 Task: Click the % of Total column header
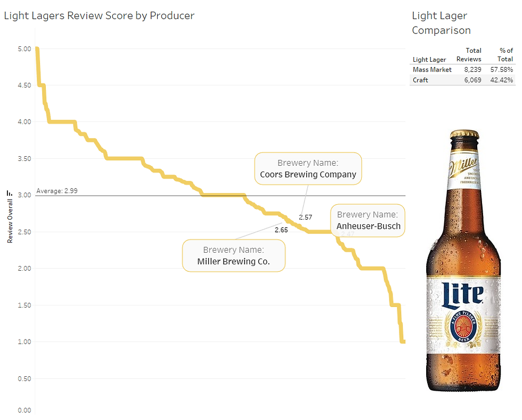coord(505,54)
